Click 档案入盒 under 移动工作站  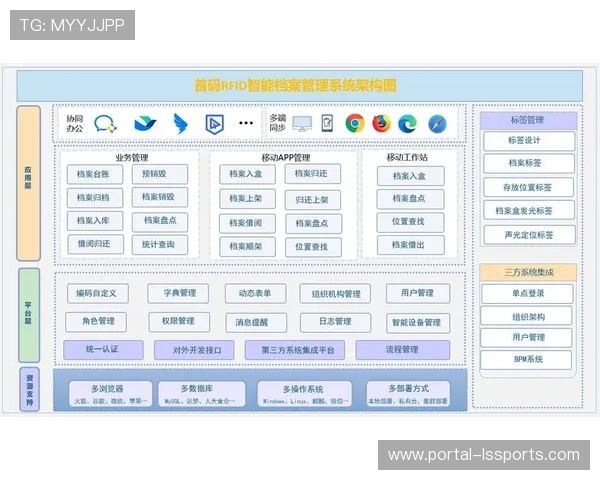pos(411,176)
